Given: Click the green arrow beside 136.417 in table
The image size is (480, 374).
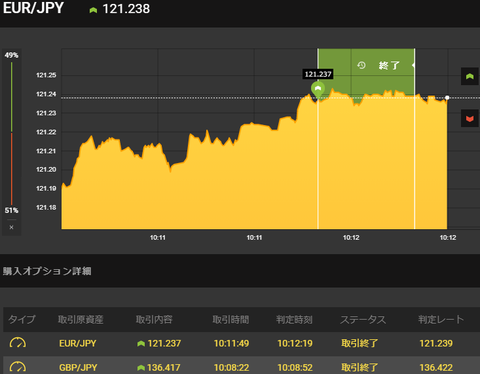Looking at the screenshot, I should coord(141,368).
